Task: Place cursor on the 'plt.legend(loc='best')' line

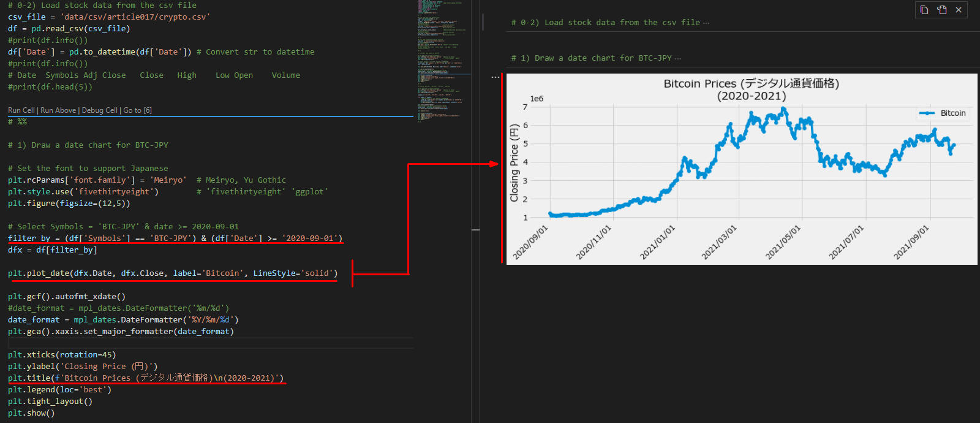Action: click(x=59, y=390)
